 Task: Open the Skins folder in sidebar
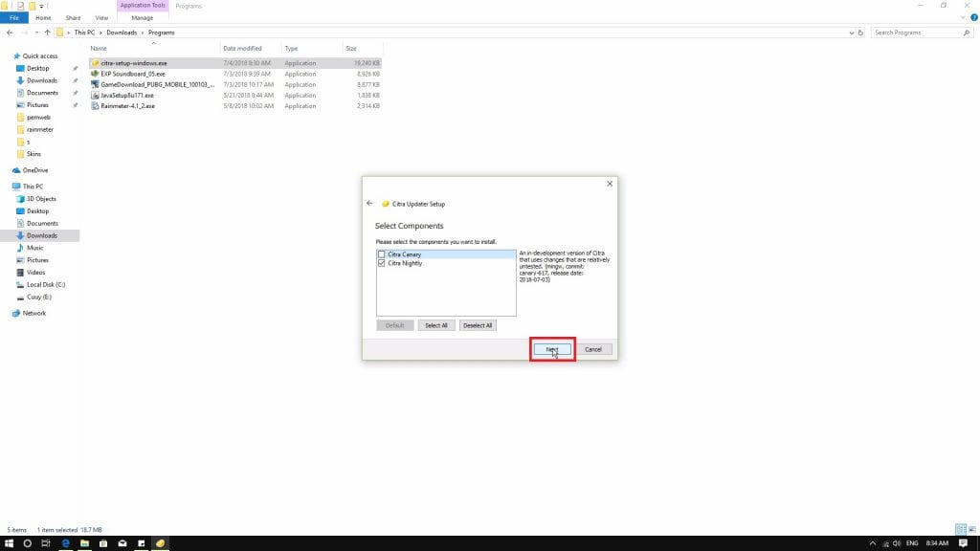[33, 154]
